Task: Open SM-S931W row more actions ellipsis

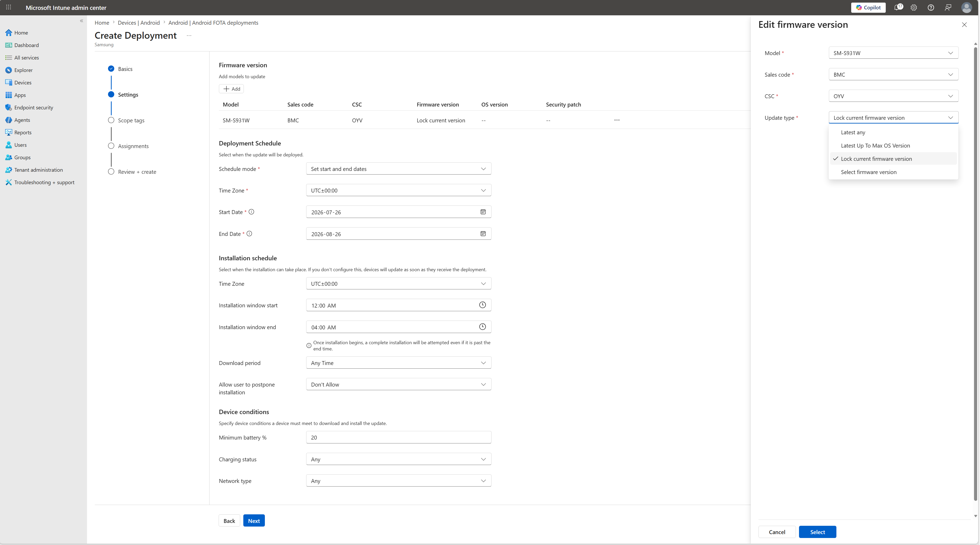Action: click(617, 120)
